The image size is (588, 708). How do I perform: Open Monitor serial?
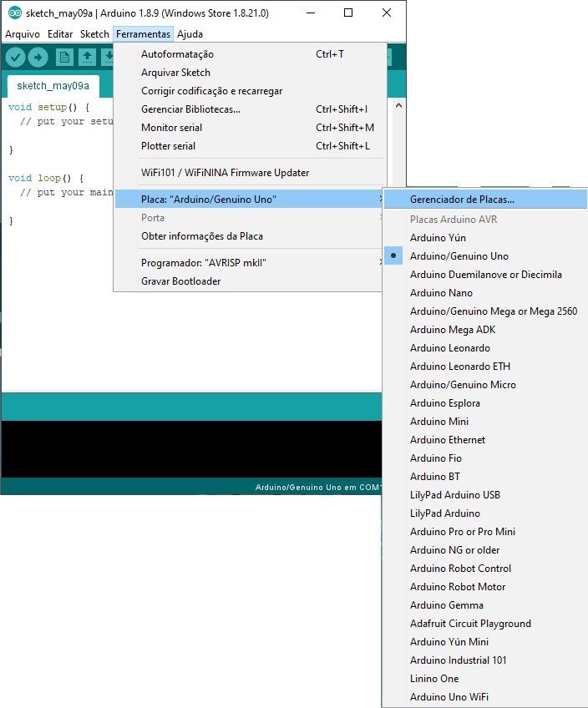[x=249, y=128]
